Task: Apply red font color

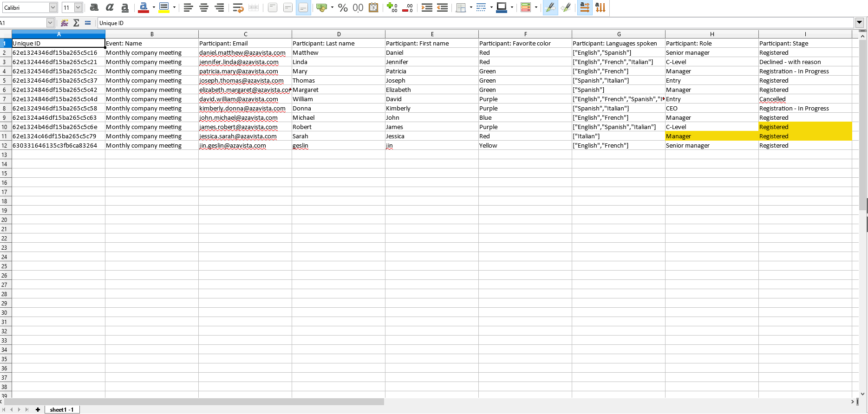Action: click(x=144, y=7)
